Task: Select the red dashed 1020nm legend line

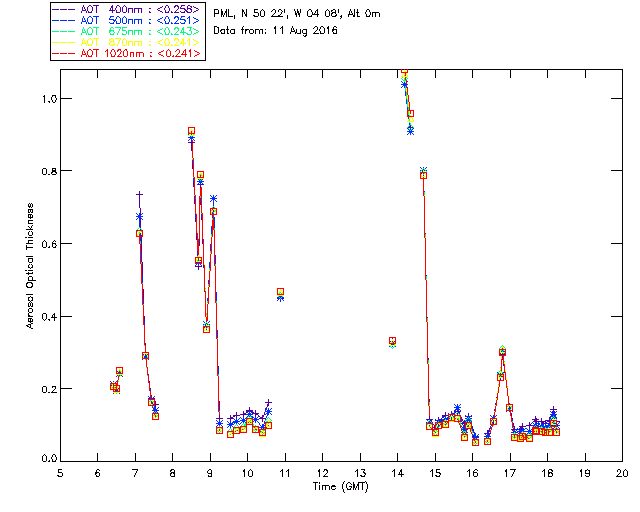Action: click(x=64, y=53)
